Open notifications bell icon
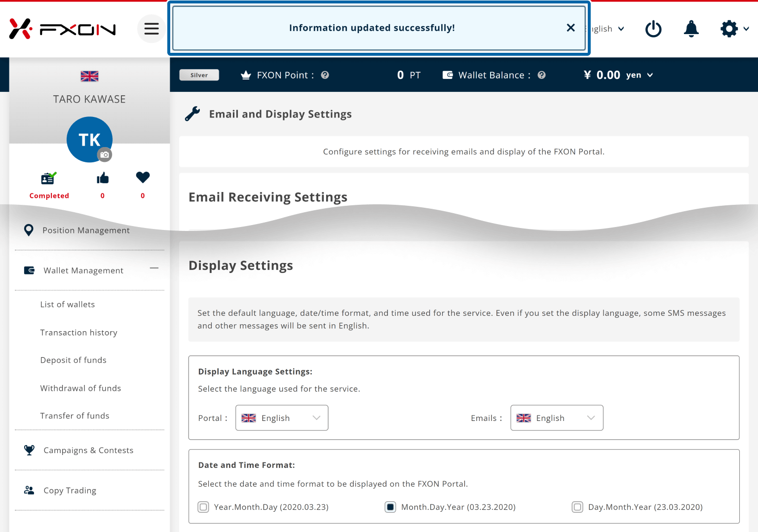 click(691, 29)
